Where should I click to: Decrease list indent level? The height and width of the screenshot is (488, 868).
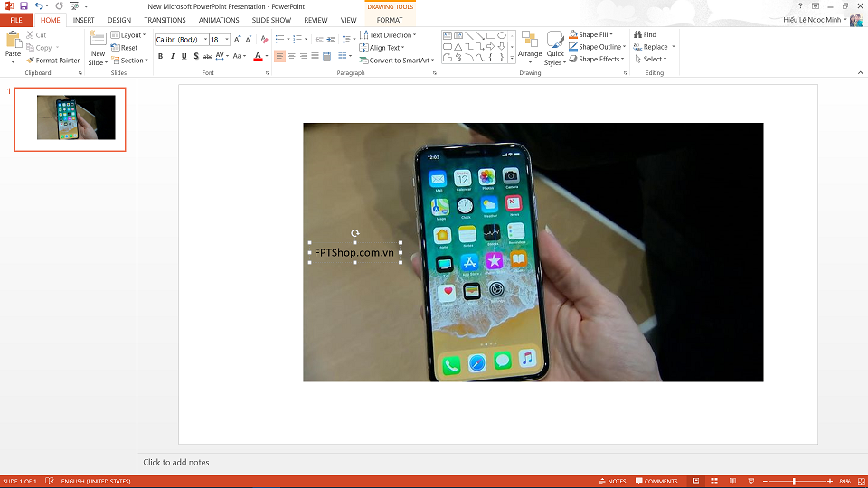coord(319,39)
